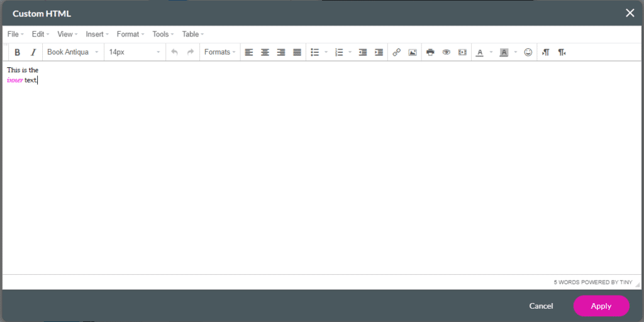The width and height of the screenshot is (644, 322).
Task: Justify the text
Action: (297, 52)
